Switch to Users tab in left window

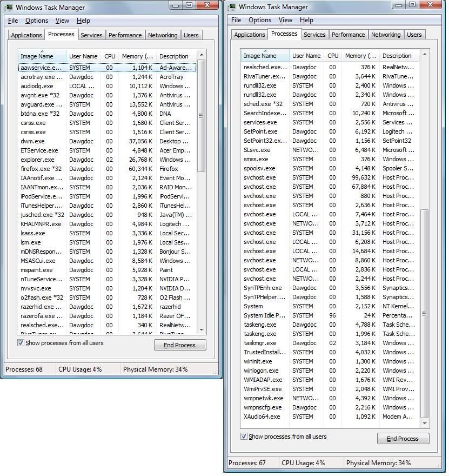point(191,35)
